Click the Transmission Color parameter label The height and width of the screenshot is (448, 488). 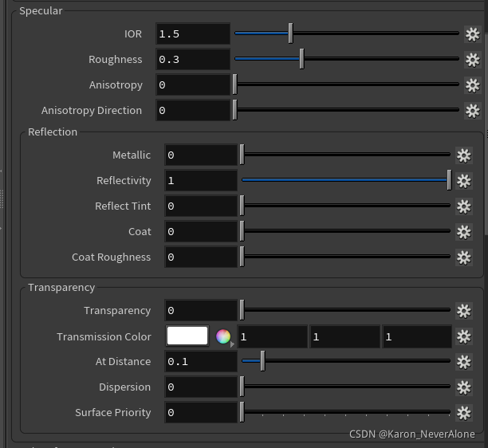tap(104, 337)
